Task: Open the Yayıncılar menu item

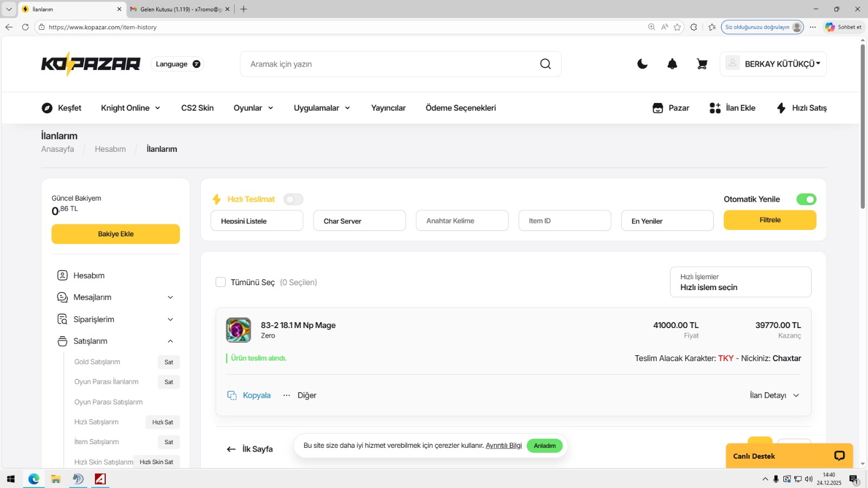Action: (388, 108)
